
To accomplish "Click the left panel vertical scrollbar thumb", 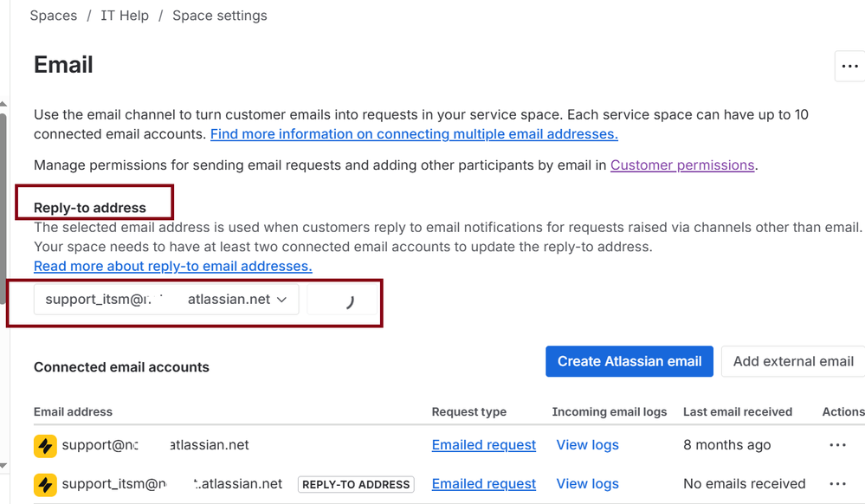I will [3, 209].
